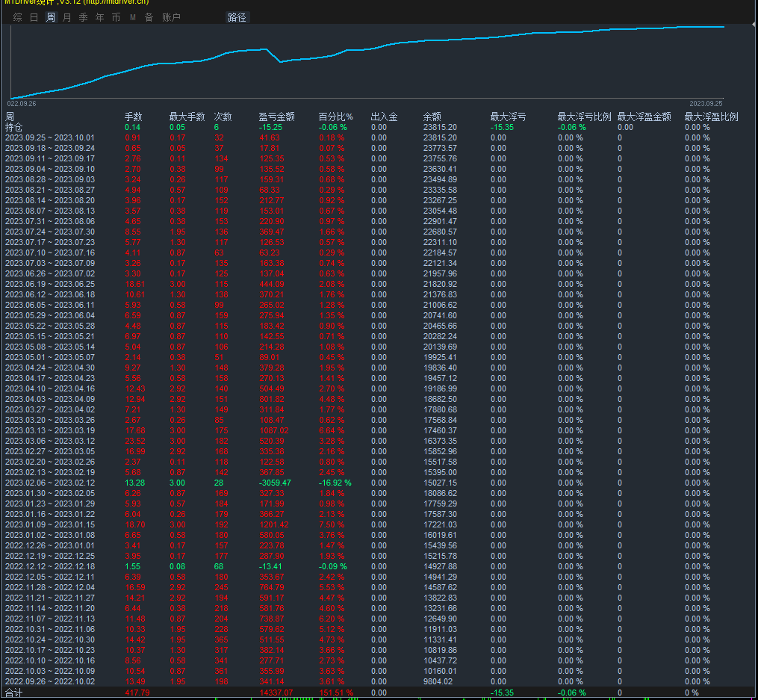Click the 余额 column header
Image resolution: width=758 pixels, height=700 pixels.
click(x=432, y=117)
